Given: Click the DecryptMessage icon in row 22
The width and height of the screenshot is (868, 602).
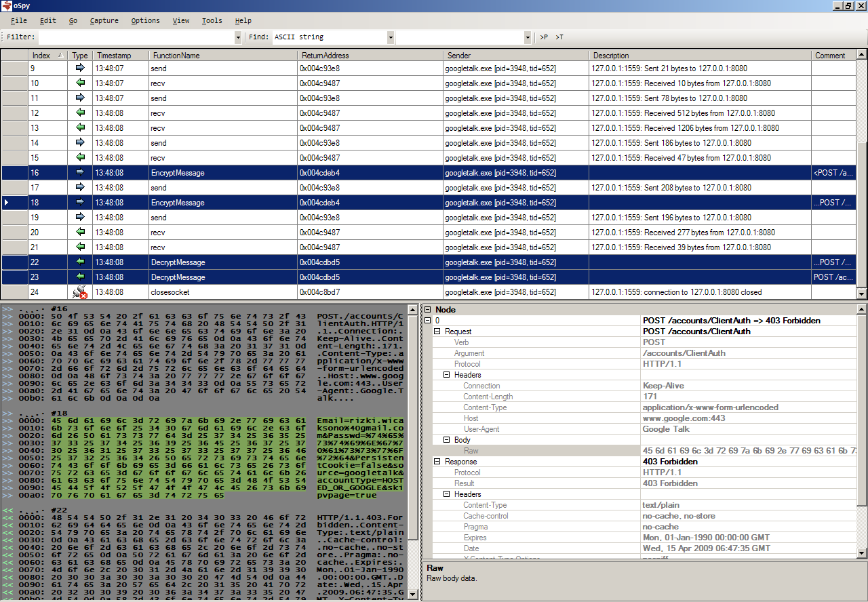Looking at the screenshot, I should coord(80,262).
